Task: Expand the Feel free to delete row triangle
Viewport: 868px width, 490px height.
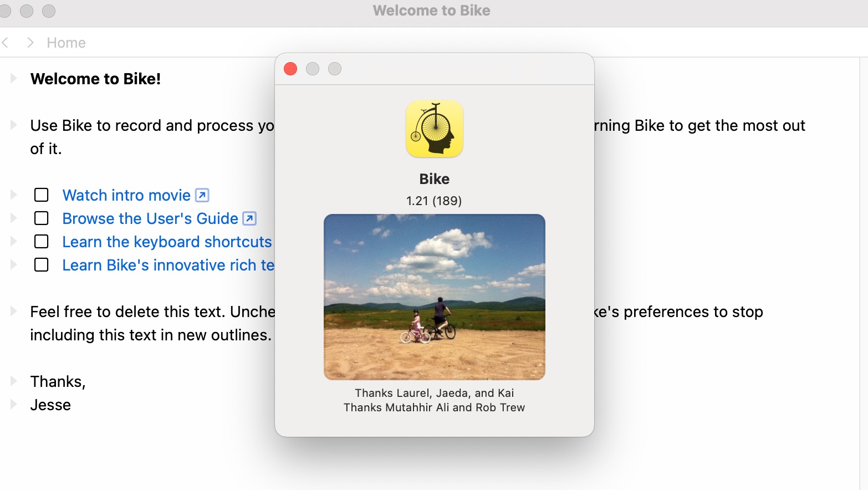Action: tap(14, 311)
